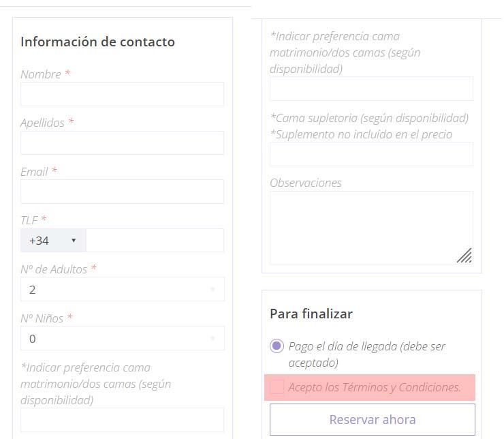
Task: Click the small arrow beside +34
Action: pos(74,241)
